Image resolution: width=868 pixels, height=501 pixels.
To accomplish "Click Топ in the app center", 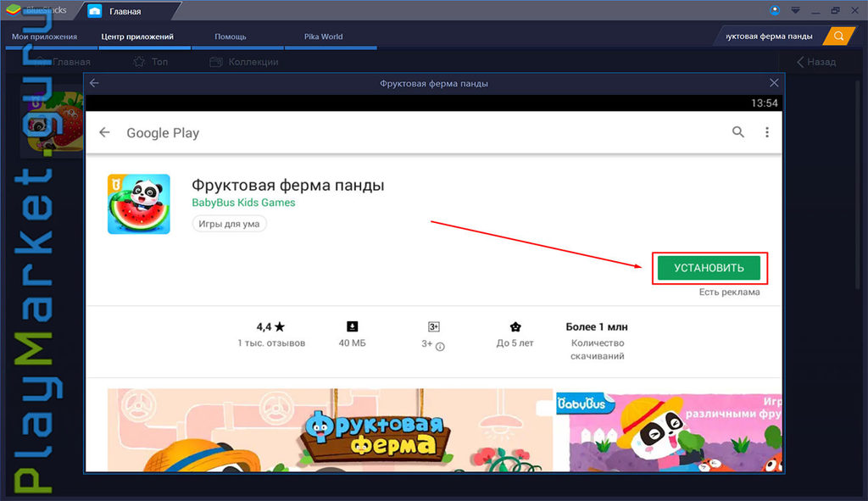I will (x=159, y=62).
